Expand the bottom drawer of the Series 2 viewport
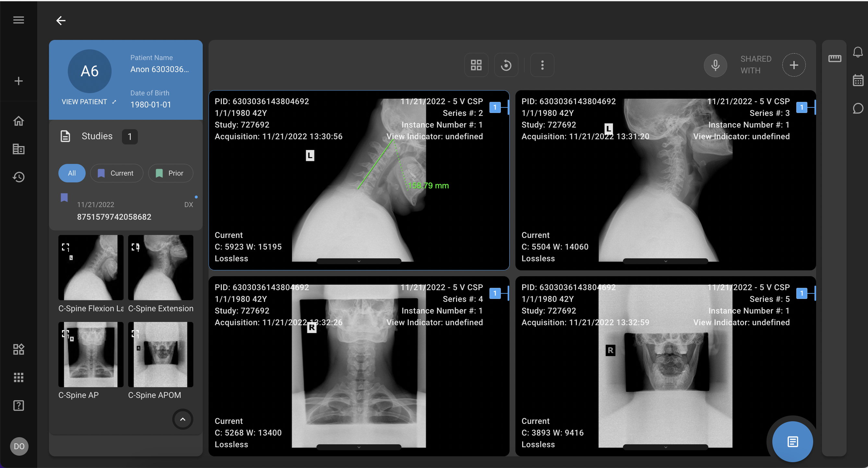The height and width of the screenshot is (468, 868). tap(358, 261)
